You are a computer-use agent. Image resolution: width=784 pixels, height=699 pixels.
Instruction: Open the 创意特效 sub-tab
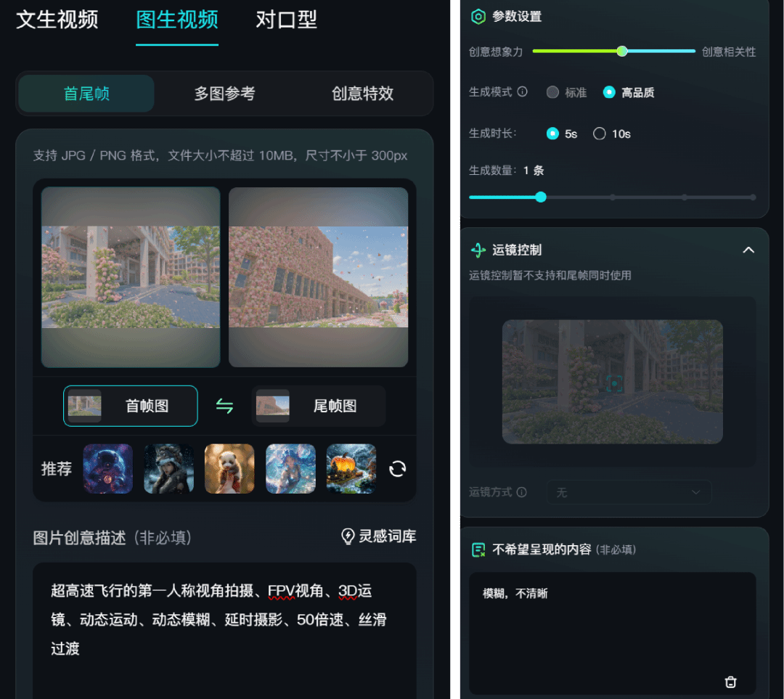click(362, 94)
